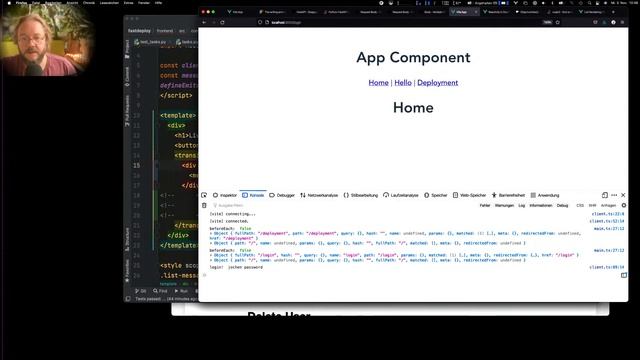Toggle the Log console filter
The width and height of the screenshot is (640, 360).
522,205
